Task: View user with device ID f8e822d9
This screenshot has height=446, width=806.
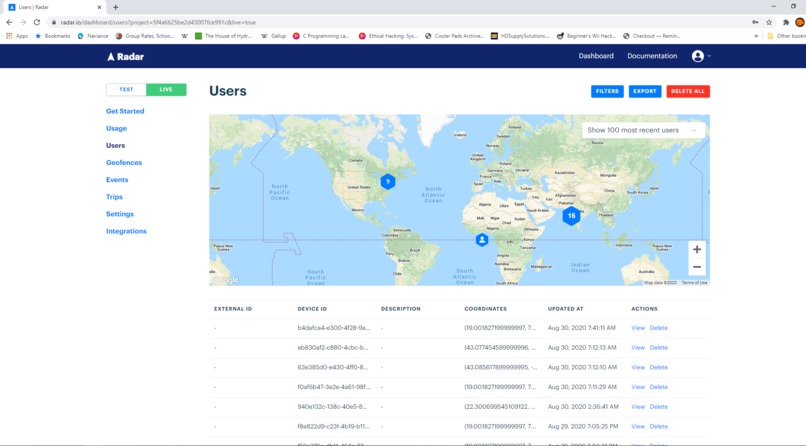Action: pyautogui.click(x=638, y=426)
